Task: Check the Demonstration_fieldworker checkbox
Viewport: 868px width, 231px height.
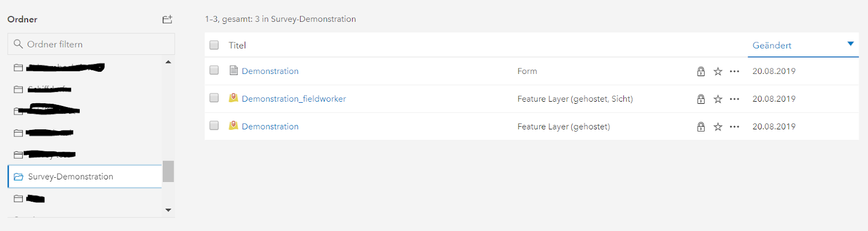Action: tap(214, 98)
